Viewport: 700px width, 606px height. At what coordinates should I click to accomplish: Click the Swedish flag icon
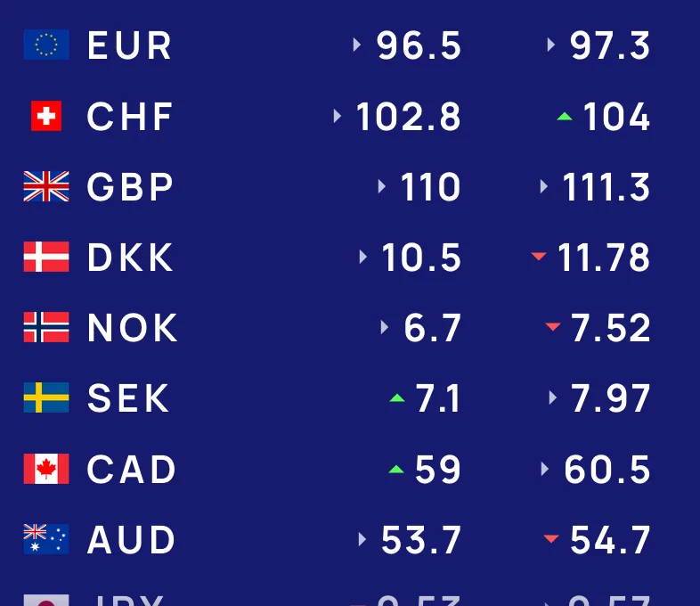click(46, 397)
